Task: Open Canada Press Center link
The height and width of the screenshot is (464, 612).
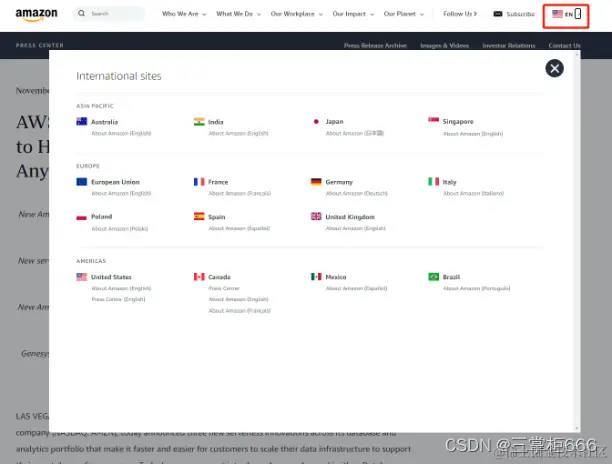Action: [x=224, y=288]
